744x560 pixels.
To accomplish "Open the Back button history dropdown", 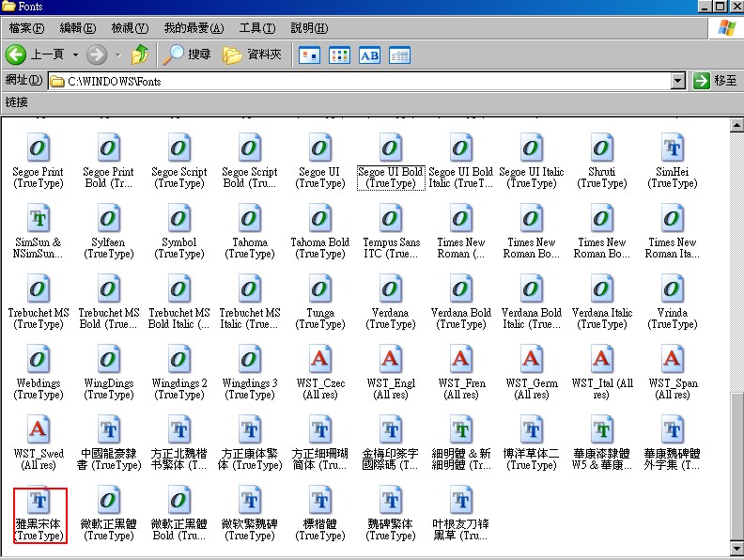I will pyautogui.click(x=75, y=55).
